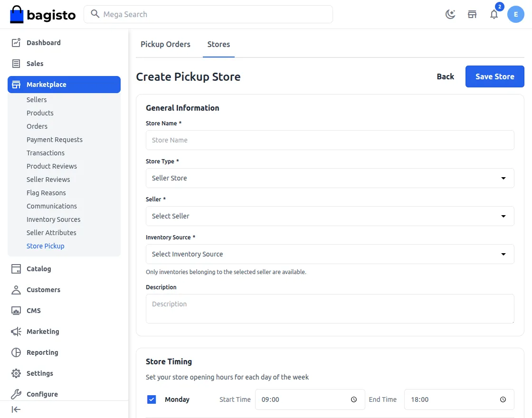Click the Configure menu label

pos(42,394)
